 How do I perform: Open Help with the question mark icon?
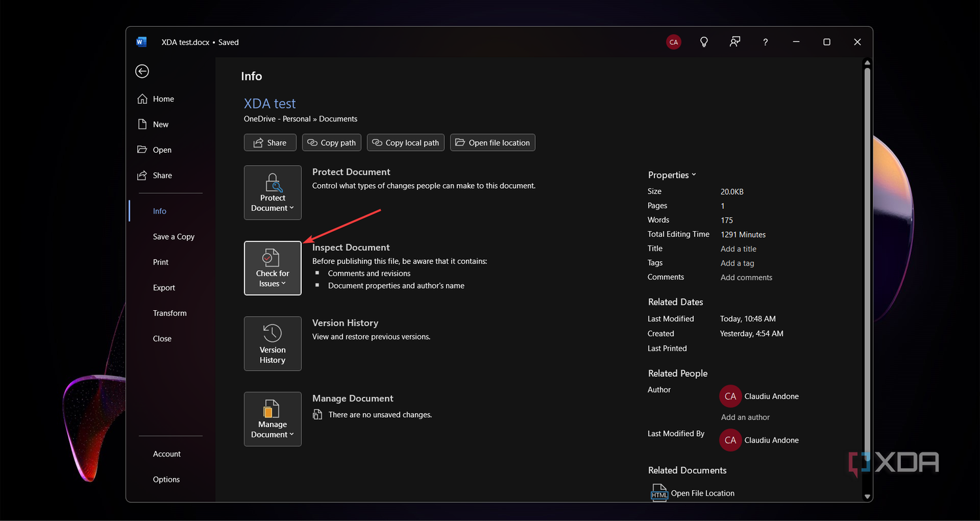click(765, 42)
